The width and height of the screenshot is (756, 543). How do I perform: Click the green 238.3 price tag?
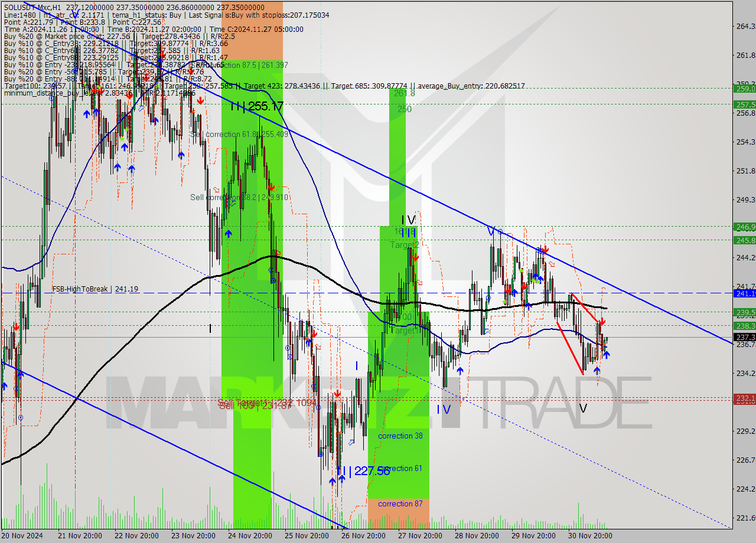pyautogui.click(x=744, y=325)
